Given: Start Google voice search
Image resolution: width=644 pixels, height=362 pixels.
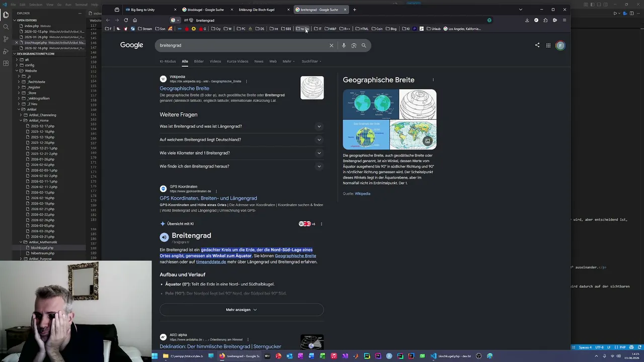Looking at the screenshot, I should pos(344,45).
